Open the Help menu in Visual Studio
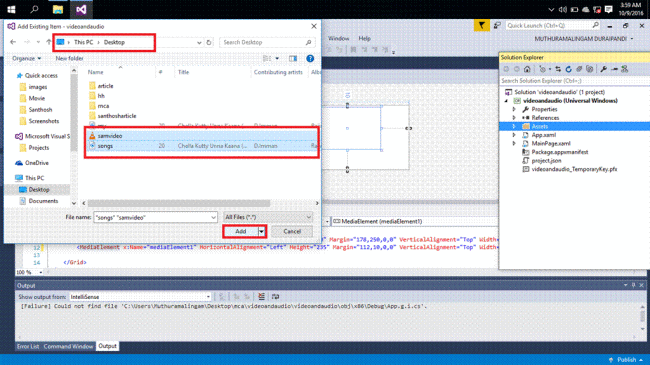Screen dimensions: 650x365 click(364, 38)
